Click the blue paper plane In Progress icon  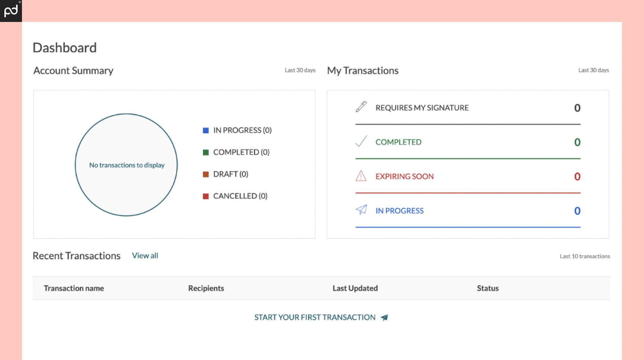[x=361, y=210]
